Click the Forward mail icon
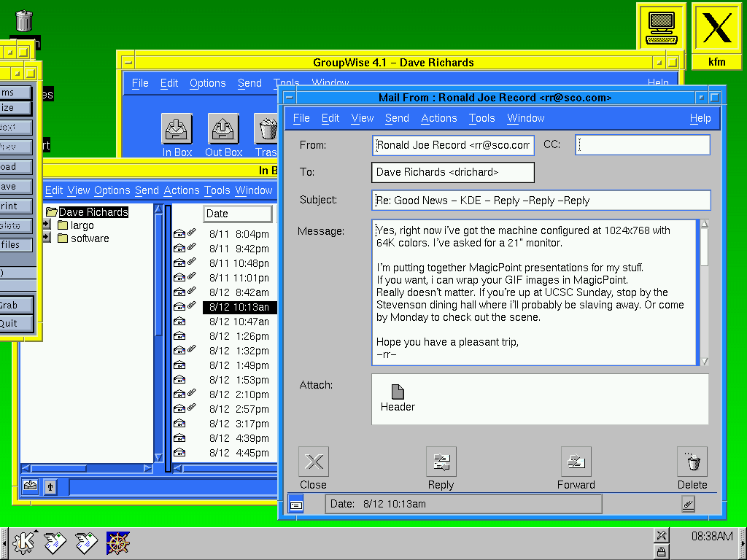 coord(576,462)
